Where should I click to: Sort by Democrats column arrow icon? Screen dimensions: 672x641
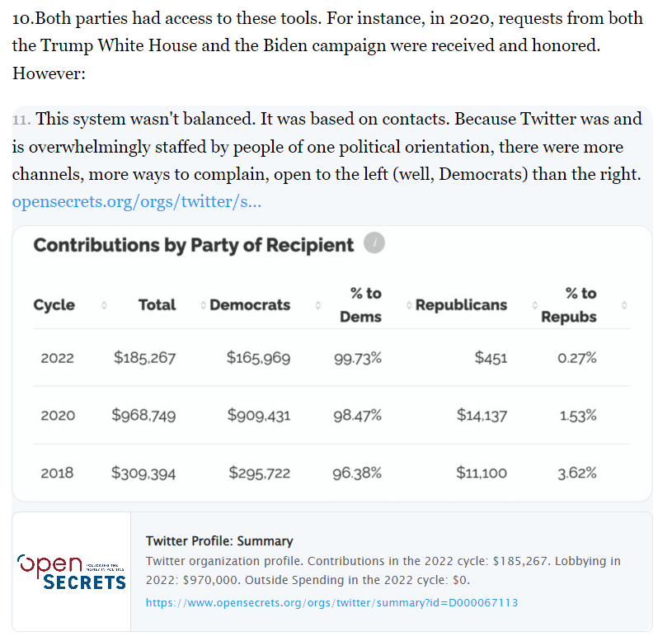click(x=317, y=305)
